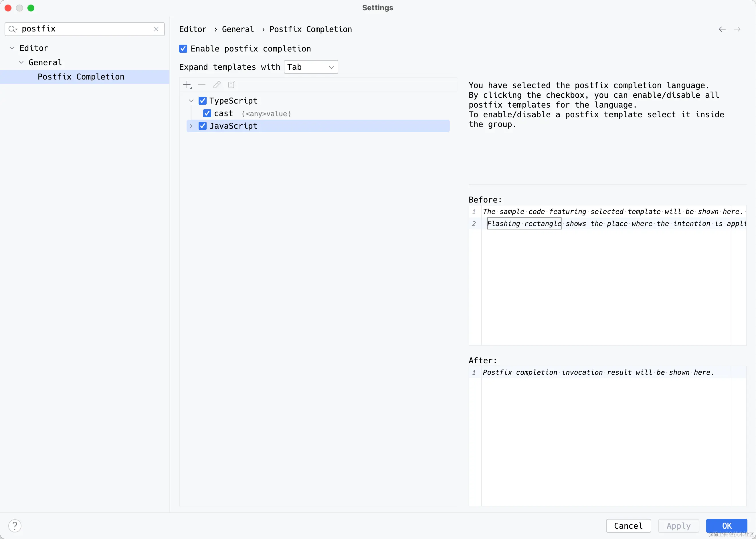Collapse the Editor tree node

click(x=12, y=48)
